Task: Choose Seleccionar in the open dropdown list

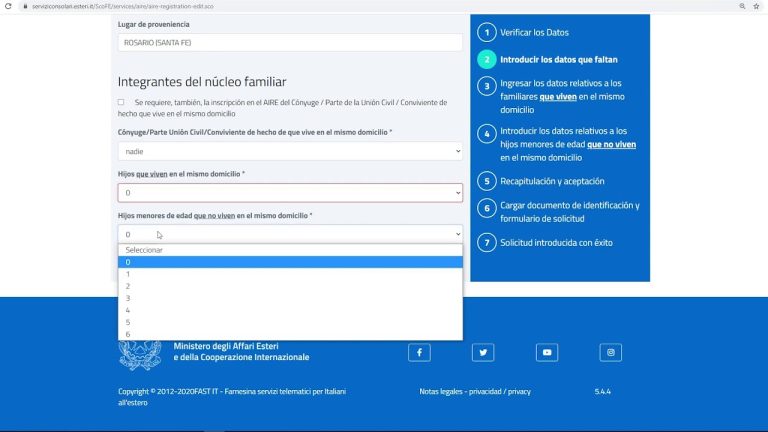Action: point(290,250)
